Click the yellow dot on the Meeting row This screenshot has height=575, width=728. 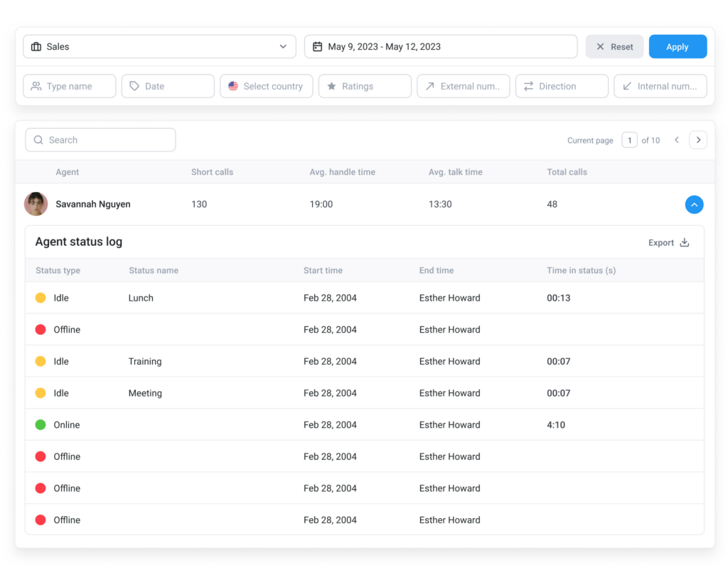click(41, 393)
